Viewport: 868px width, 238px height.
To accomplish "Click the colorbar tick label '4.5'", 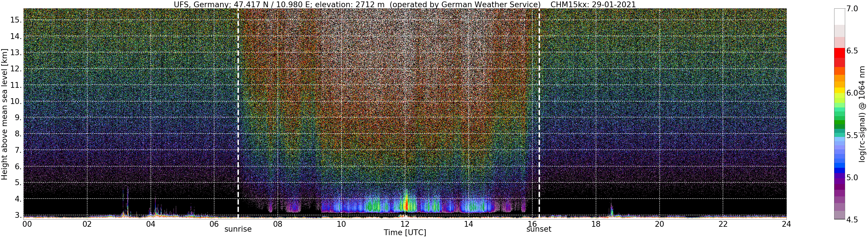I will click(x=852, y=220).
